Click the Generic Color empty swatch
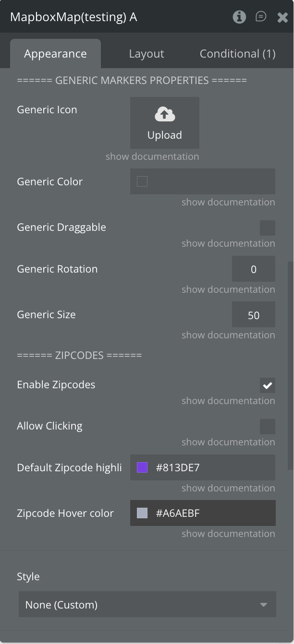Image resolution: width=294 pixels, height=644 pixels. click(142, 181)
